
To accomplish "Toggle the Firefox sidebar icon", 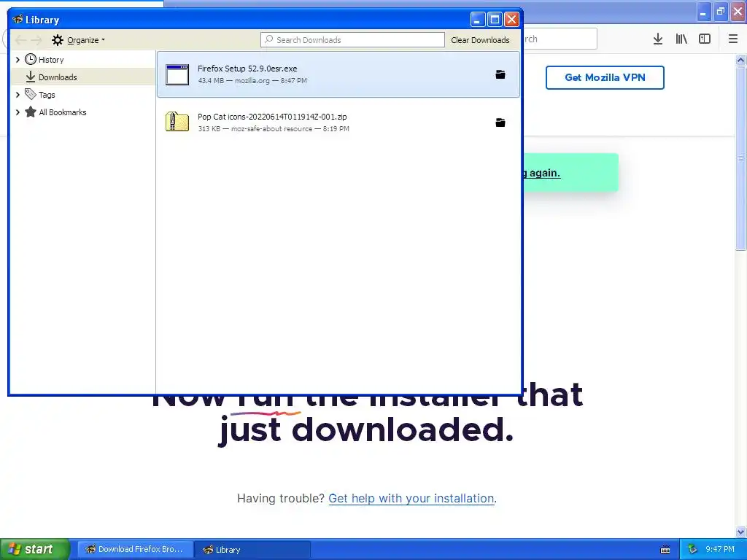I will pyautogui.click(x=705, y=39).
